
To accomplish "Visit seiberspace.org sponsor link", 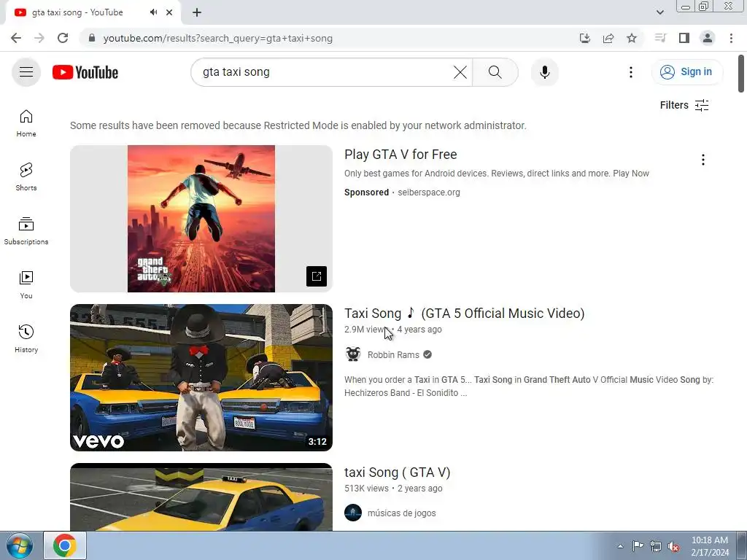I will 429,192.
